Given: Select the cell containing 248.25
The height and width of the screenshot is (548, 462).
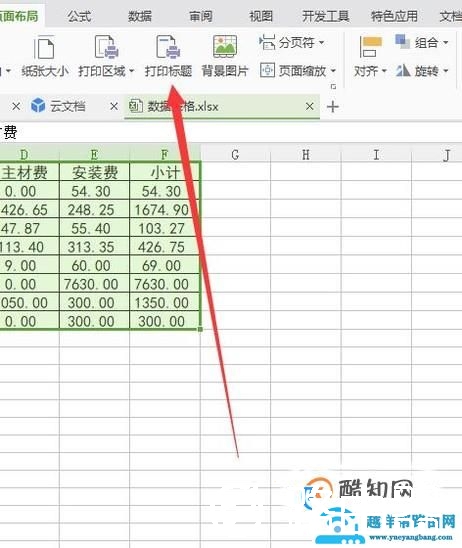Looking at the screenshot, I should [x=95, y=210].
